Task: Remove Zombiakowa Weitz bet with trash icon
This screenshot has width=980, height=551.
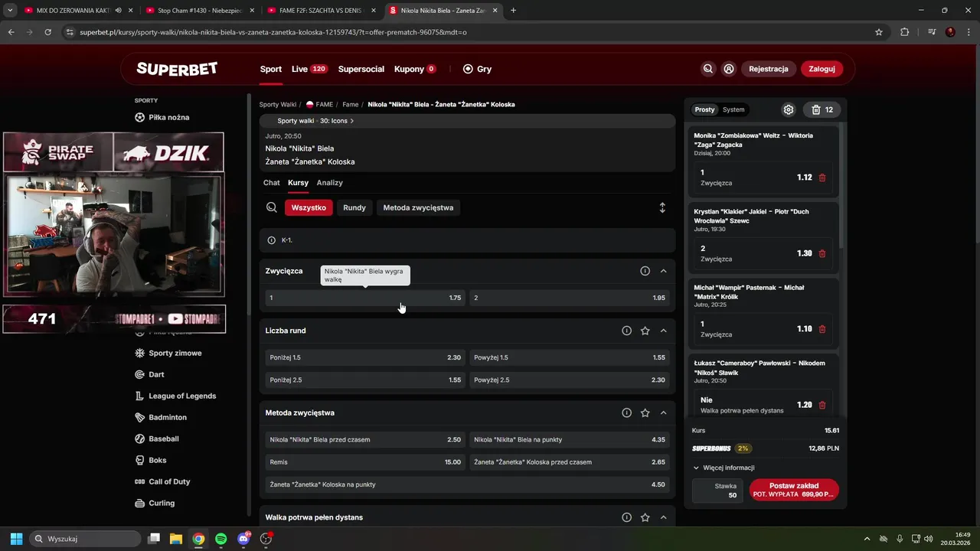Action: [x=822, y=178]
